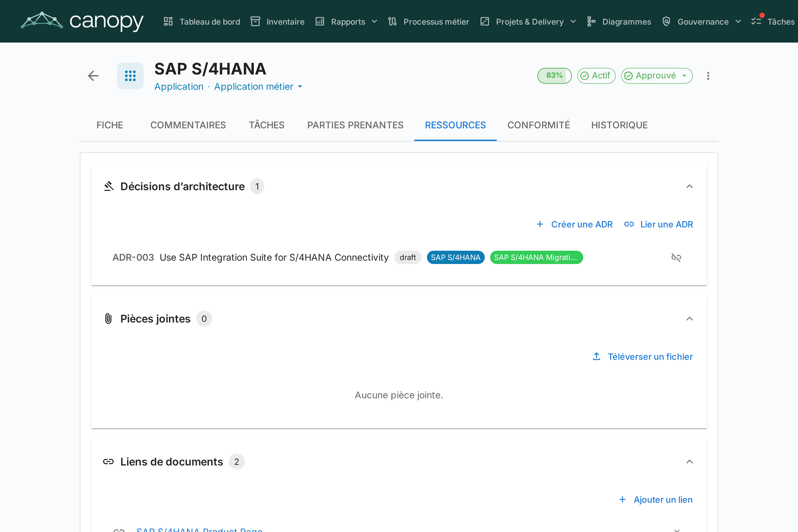Click the SAP S/4HANA application grid icon
Viewport: 798px width, 532px height.
pyautogui.click(x=130, y=76)
